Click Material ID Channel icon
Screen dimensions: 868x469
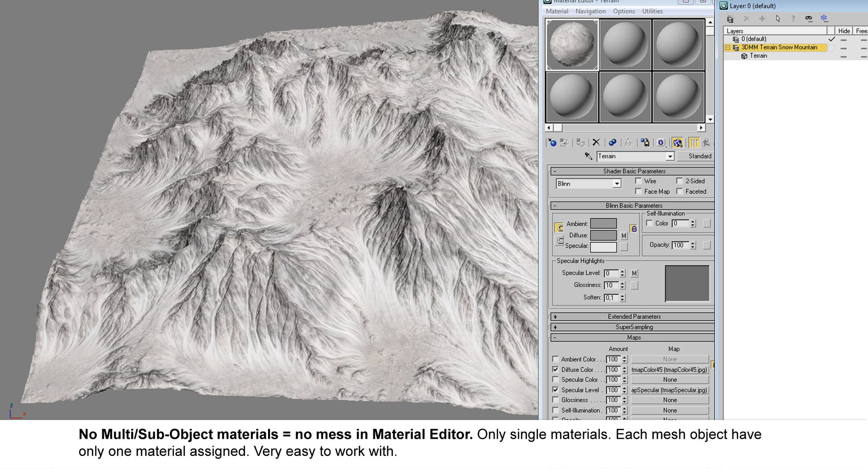point(661,143)
